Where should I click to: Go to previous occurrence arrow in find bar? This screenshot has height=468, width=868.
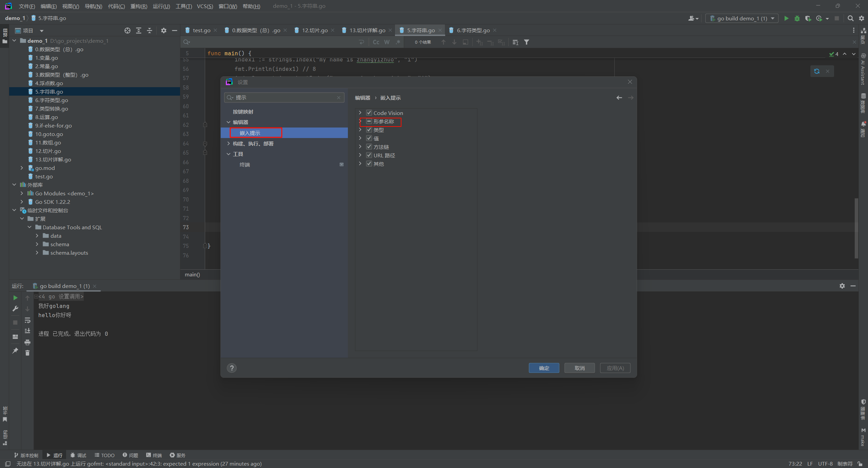(x=443, y=42)
